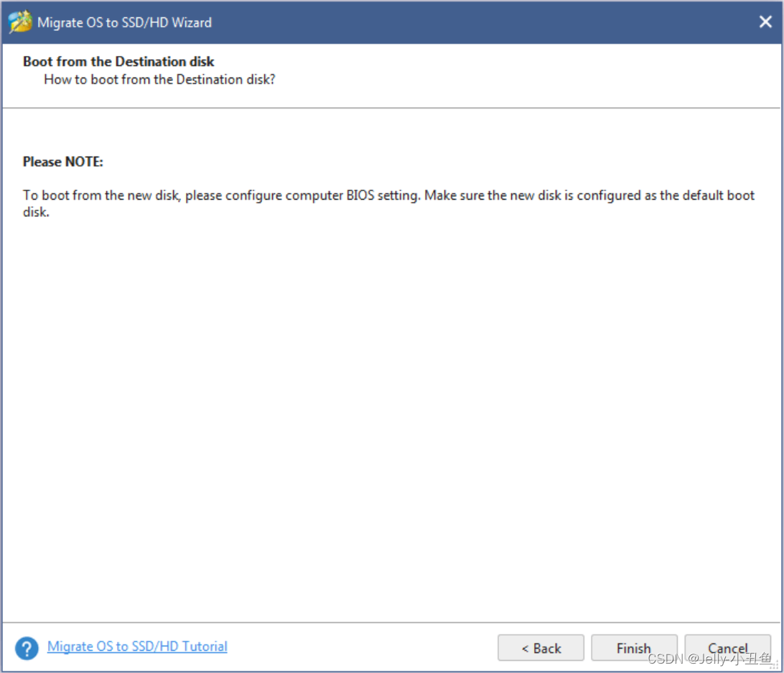
Task: Return to the previous wizard step
Action: click(x=541, y=647)
